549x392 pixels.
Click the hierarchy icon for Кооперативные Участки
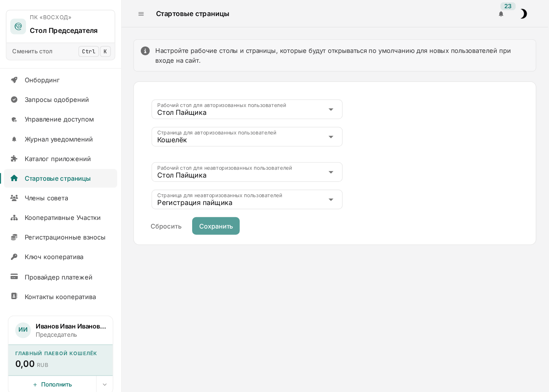coord(14,218)
